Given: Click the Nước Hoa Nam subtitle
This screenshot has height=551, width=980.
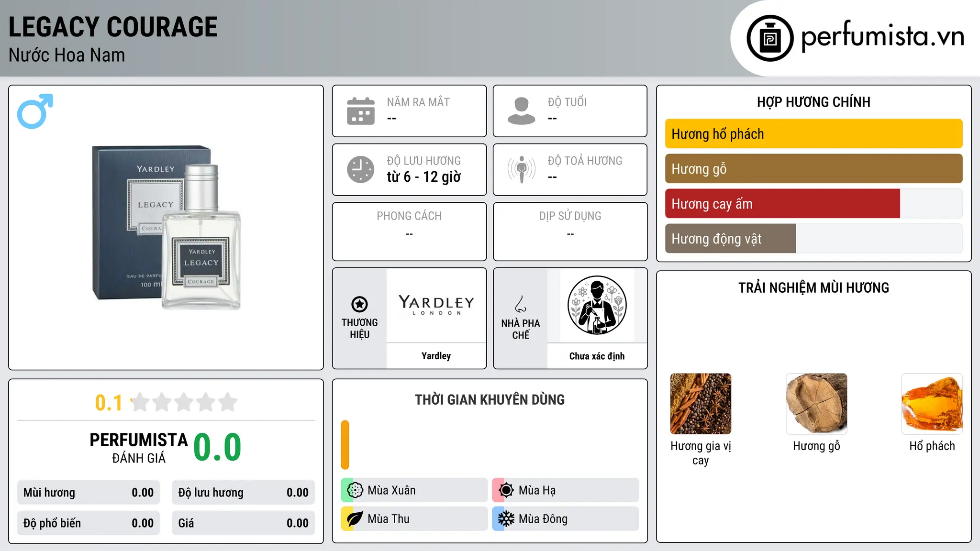Looking at the screenshot, I should [67, 55].
